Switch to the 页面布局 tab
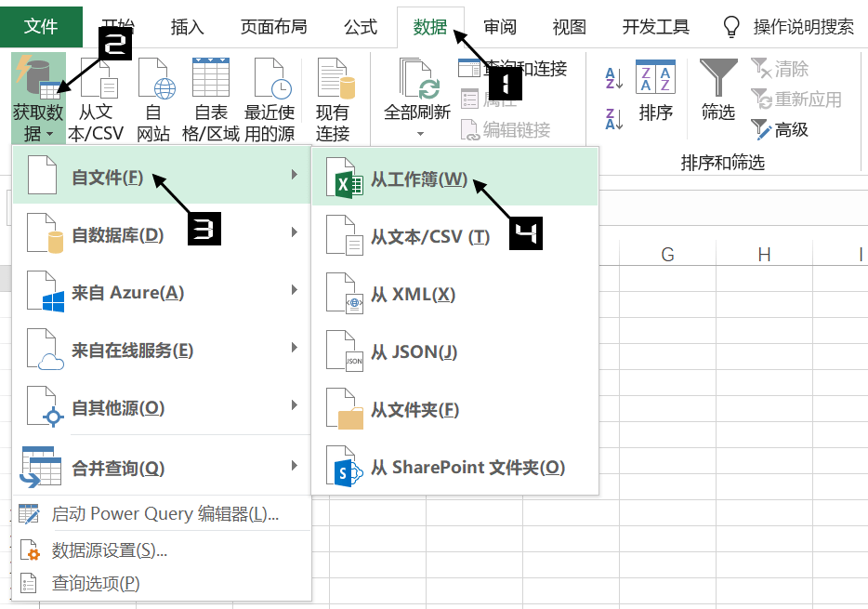This screenshot has height=609, width=868. point(274,27)
